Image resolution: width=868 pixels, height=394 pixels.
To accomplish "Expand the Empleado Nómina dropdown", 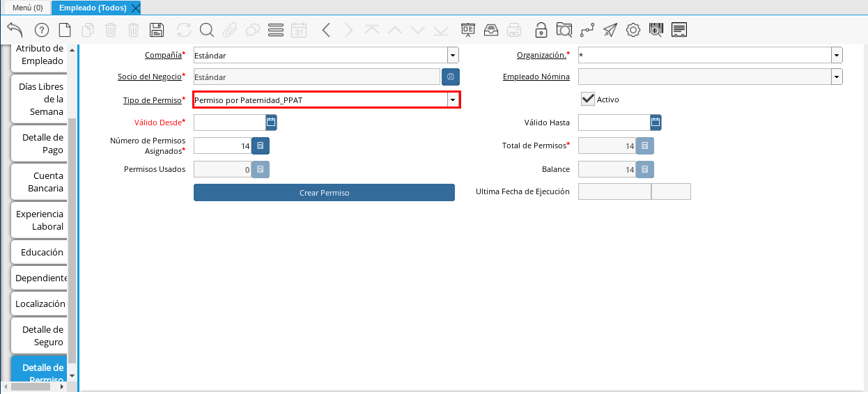I will pyautogui.click(x=837, y=77).
